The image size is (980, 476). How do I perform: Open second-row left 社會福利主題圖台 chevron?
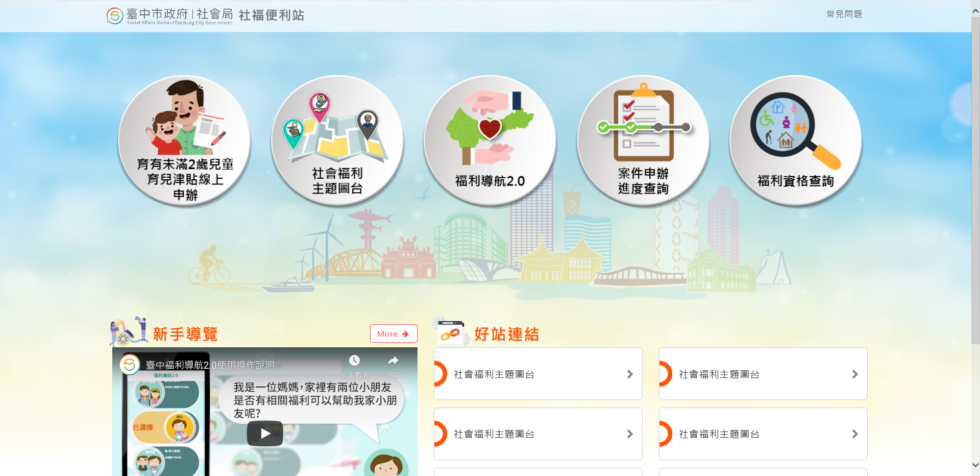[630, 434]
